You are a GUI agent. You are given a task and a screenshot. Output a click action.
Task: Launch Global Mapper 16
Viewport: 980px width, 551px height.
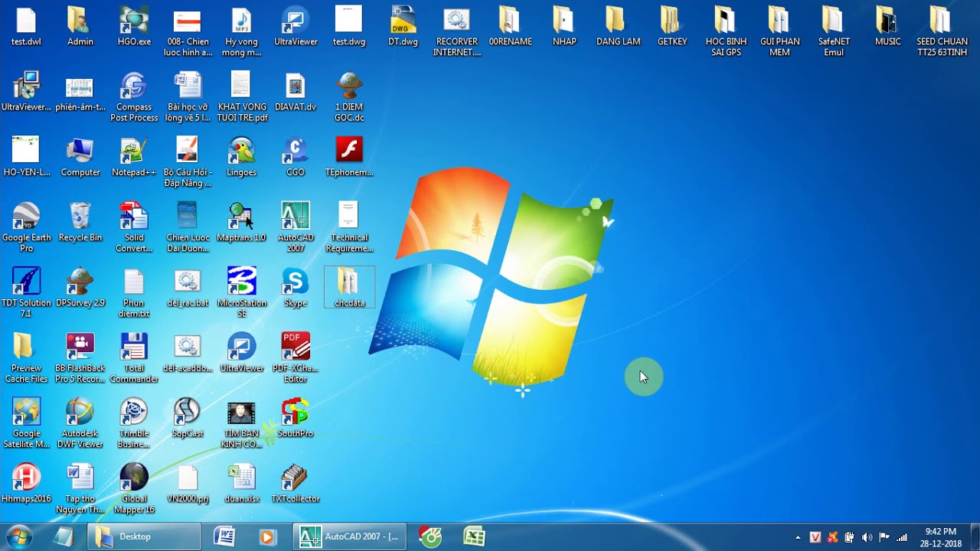pyautogui.click(x=134, y=488)
